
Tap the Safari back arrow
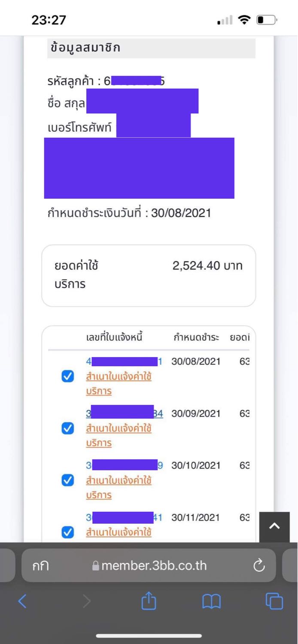click(x=22, y=601)
